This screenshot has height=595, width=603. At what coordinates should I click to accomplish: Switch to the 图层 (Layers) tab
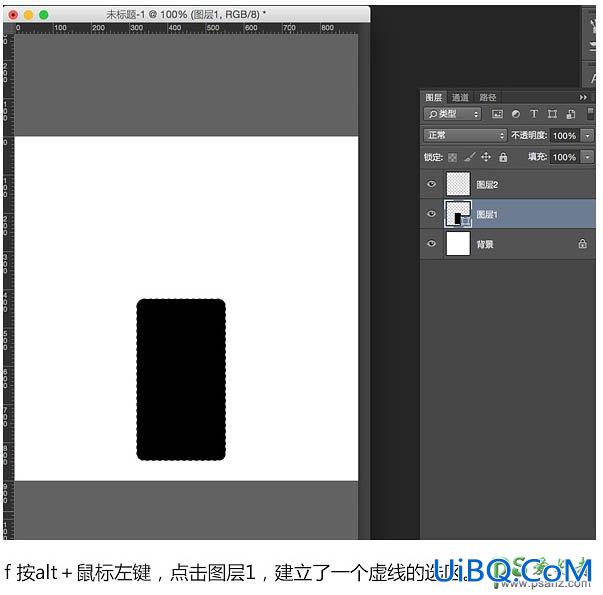(433, 97)
